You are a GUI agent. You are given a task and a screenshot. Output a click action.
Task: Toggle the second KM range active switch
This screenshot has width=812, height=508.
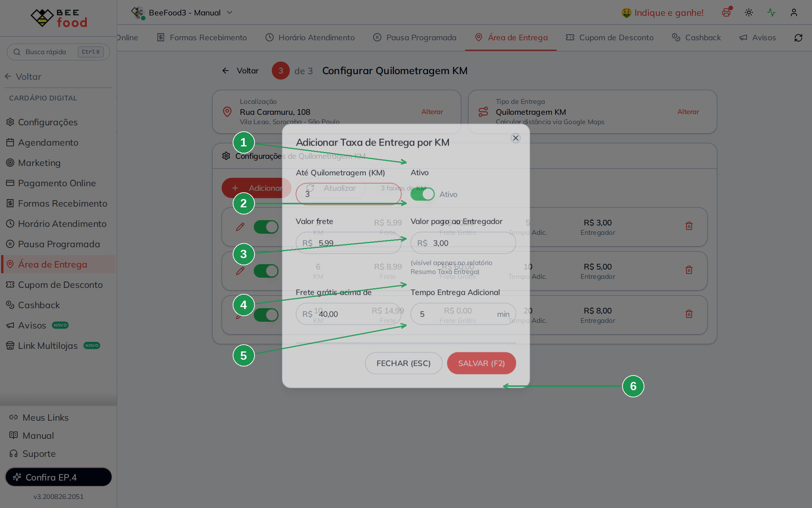pos(266,271)
